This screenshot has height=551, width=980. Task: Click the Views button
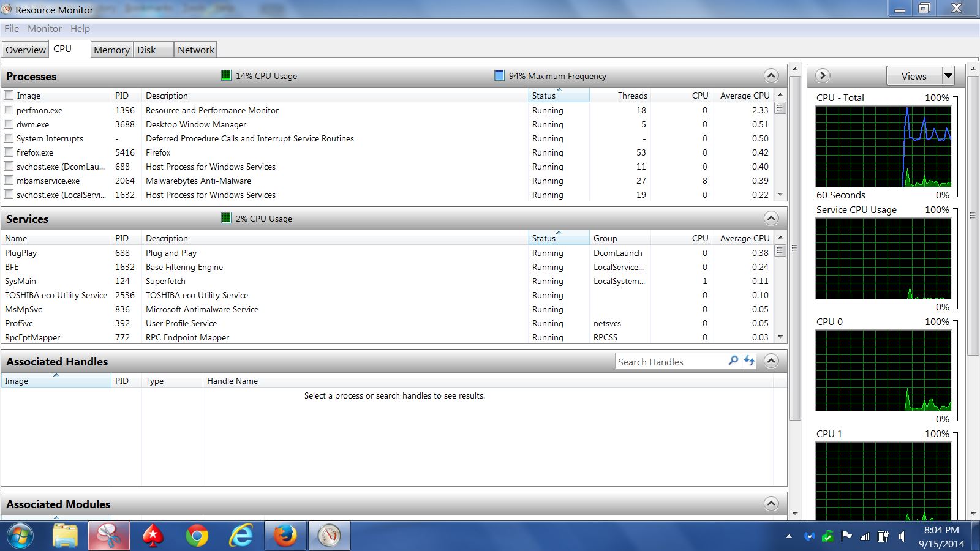tap(914, 75)
